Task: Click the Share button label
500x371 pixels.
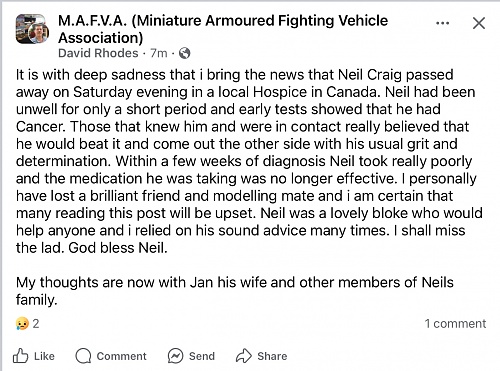Action: pyautogui.click(x=272, y=356)
